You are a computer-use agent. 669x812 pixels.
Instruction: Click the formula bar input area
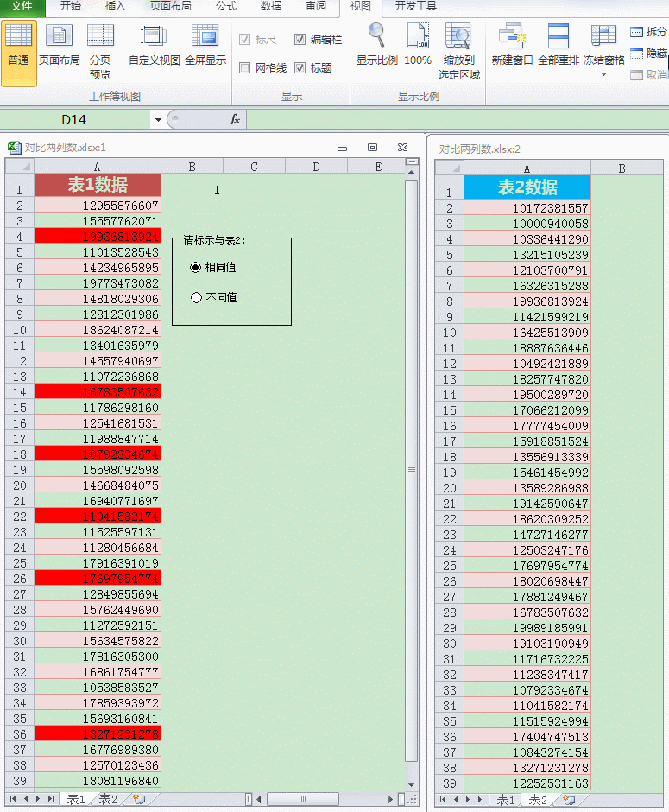(x=458, y=119)
